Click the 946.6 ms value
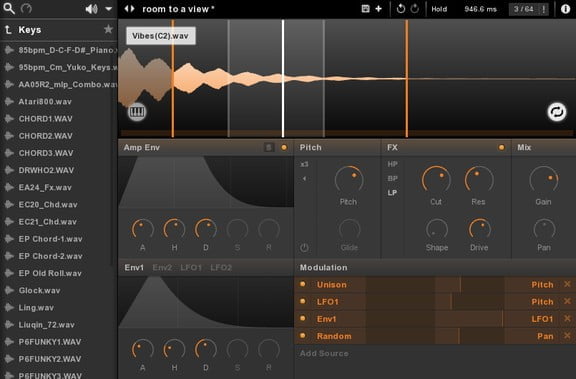The image size is (576, 379). [480, 9]
